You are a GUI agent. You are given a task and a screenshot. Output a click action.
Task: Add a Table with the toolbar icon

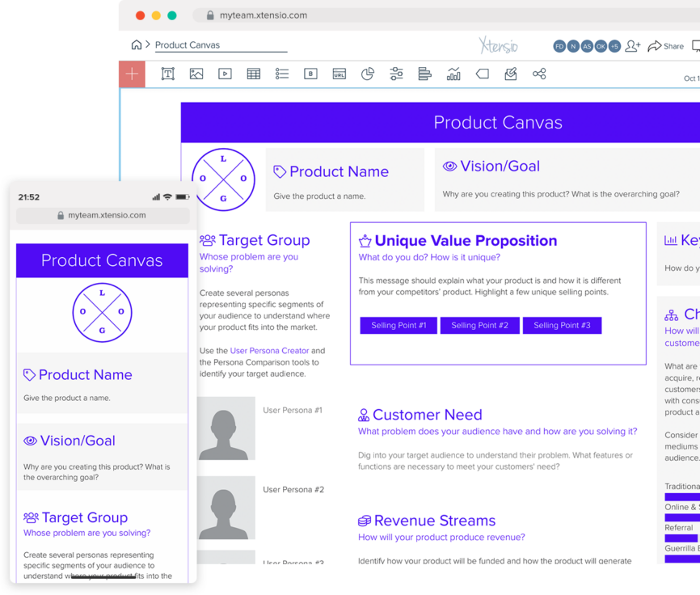[253, 74]
